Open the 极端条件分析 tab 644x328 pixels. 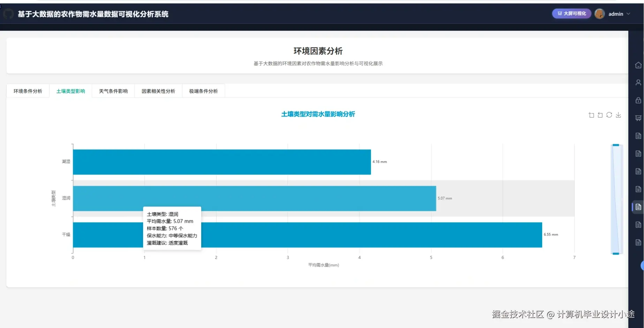click(203, 91)
